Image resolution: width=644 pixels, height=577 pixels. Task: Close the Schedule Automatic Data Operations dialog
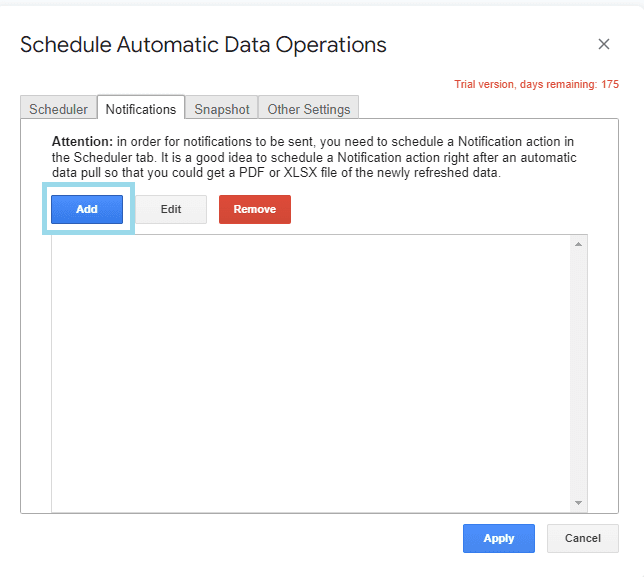(x=603, y=44)
